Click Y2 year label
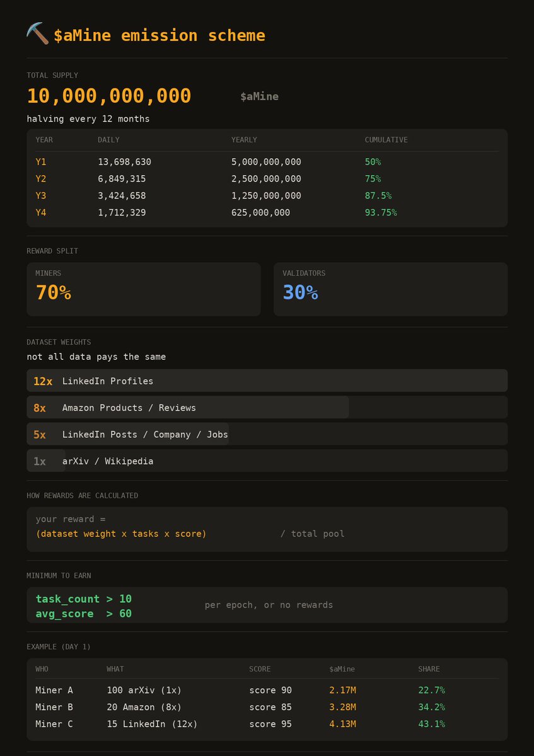Screen dimensions: 534x756 click(41, 179)
